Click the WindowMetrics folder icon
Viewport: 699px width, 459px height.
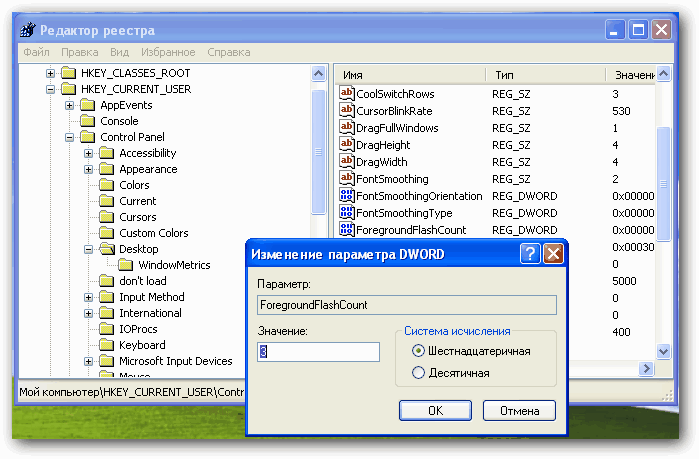126,265
